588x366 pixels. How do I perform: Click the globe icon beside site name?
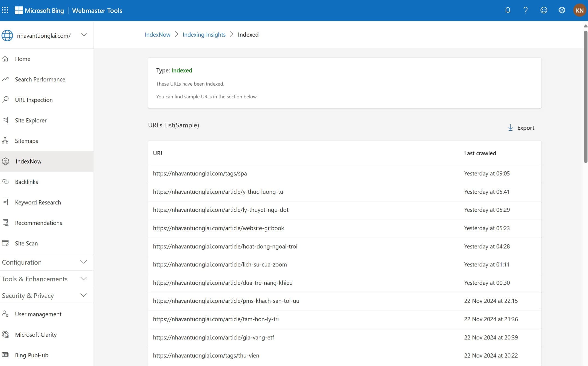[7, 36]
